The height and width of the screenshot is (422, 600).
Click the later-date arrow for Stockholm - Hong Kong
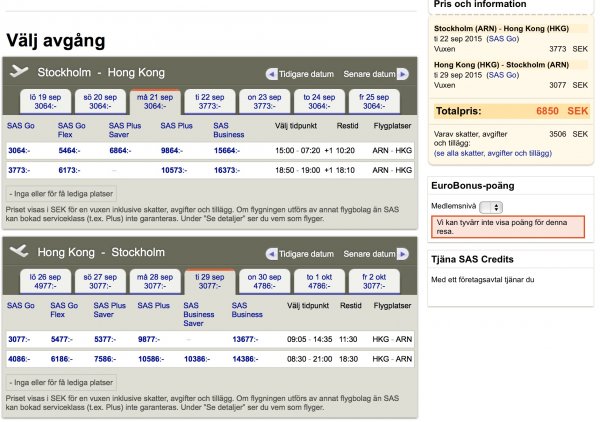[x=402, y=74]
